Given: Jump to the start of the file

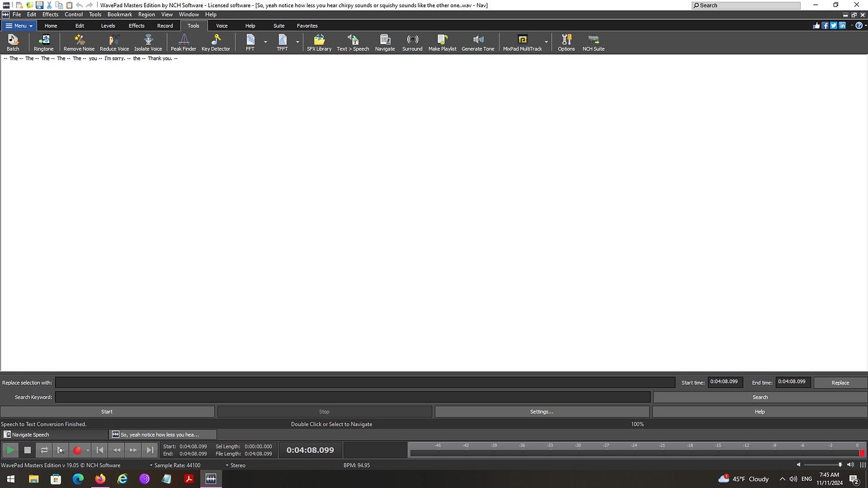Looking at the screenshot, I should [100, 450].
